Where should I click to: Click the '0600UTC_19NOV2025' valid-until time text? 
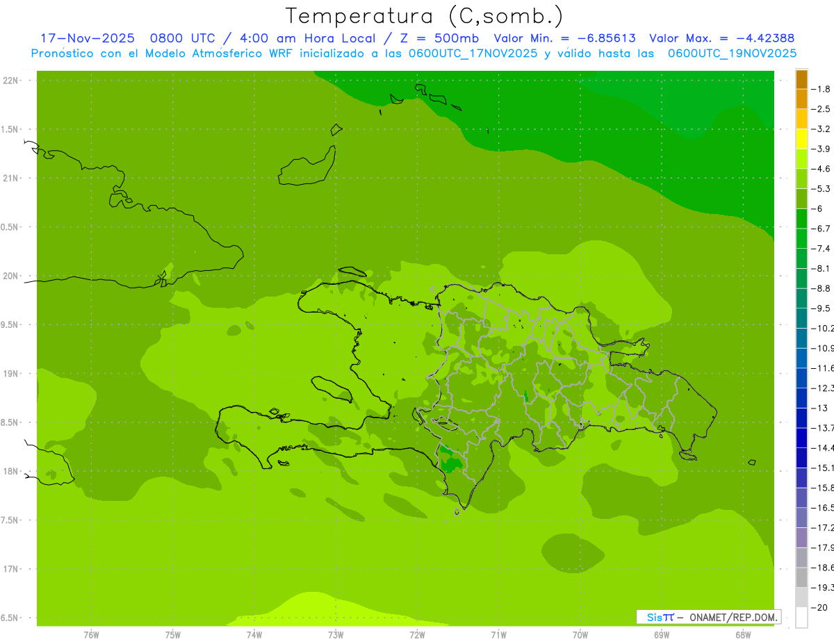(732, 53)
